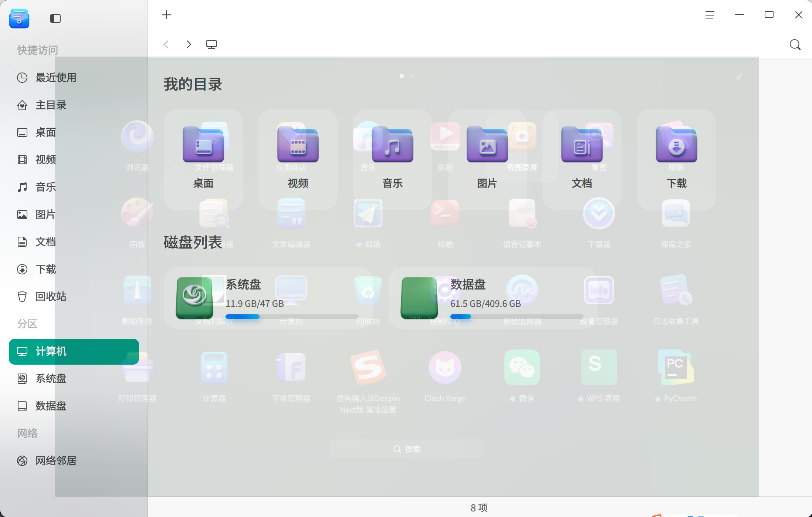
Task: Open the 音乐 folder icon
Action: [393, 144]
